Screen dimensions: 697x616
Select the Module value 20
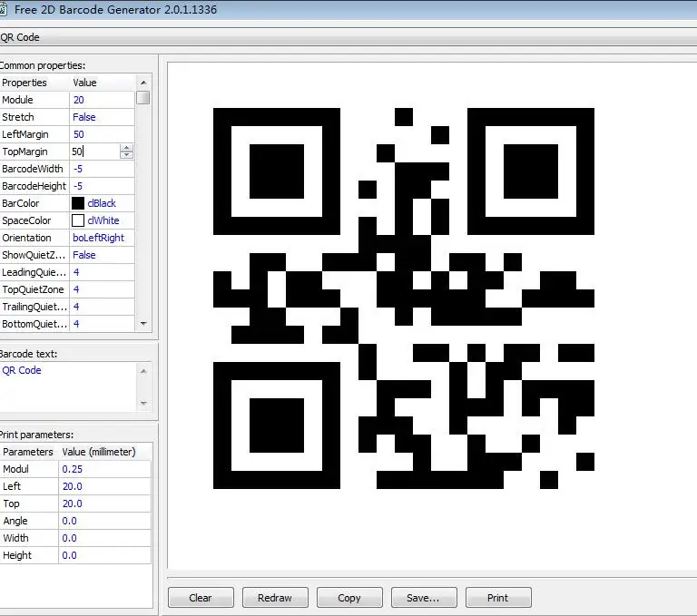point(79,100)
